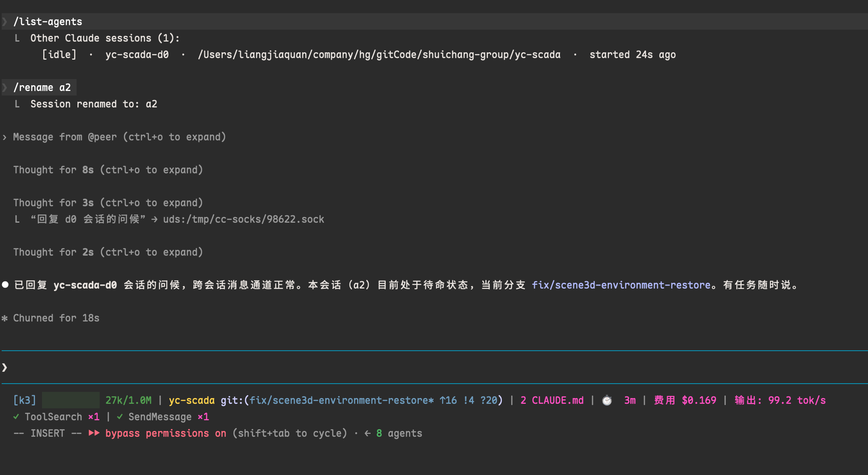The width and height of the screenshot is (868, 475).
Task: Click the 'Churned for 18s' status
Action: pos(56,318)
